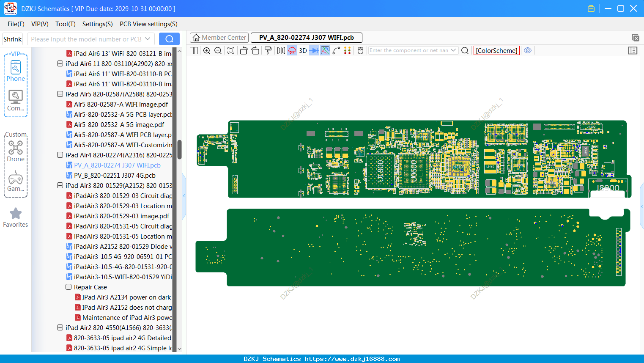Collapse the iPad Air5 820-02587 tree node
Screen dimensions: 644x363
tap(60, 94)
